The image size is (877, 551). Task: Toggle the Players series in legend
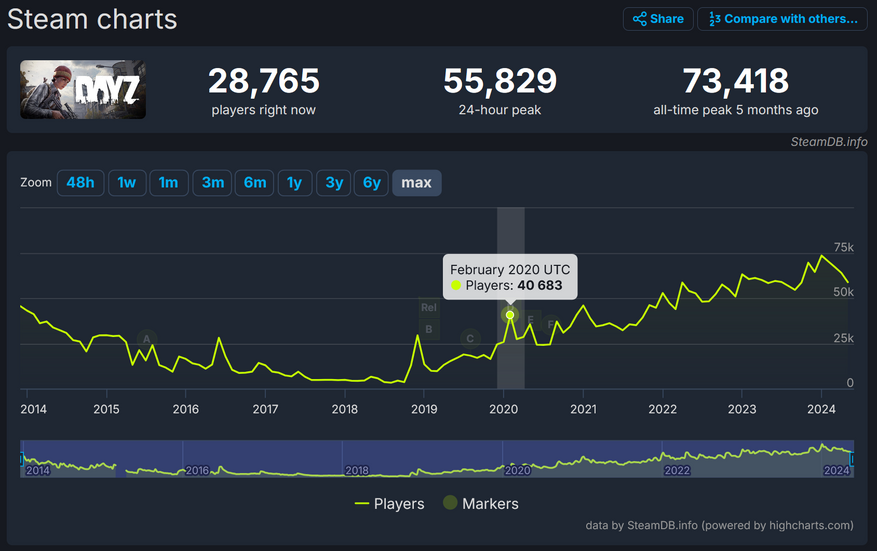tap(390, 504)
